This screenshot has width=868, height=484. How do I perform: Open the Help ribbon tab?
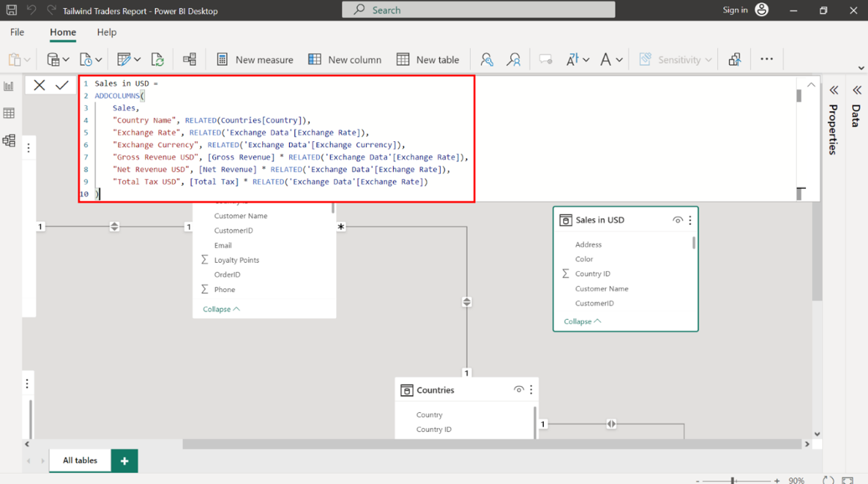pos(107,32)
